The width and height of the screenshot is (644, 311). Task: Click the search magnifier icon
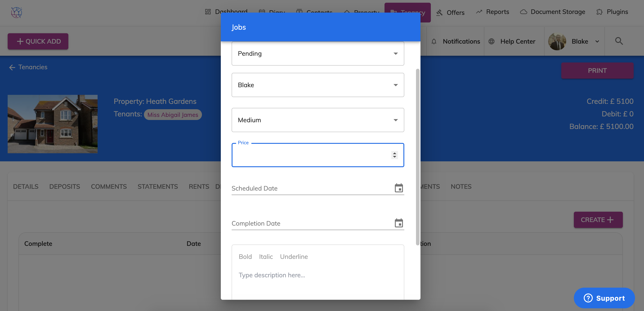click(x=619, y=41)
